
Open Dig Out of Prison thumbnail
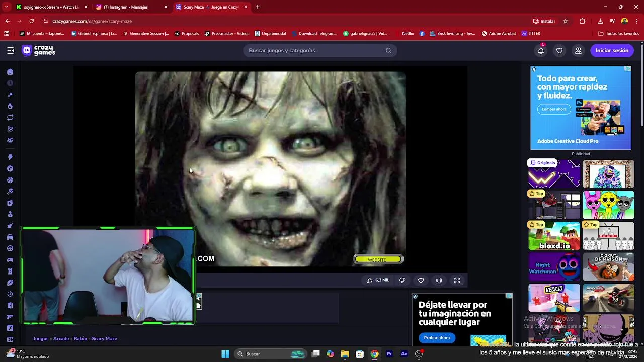coord(608,267)
